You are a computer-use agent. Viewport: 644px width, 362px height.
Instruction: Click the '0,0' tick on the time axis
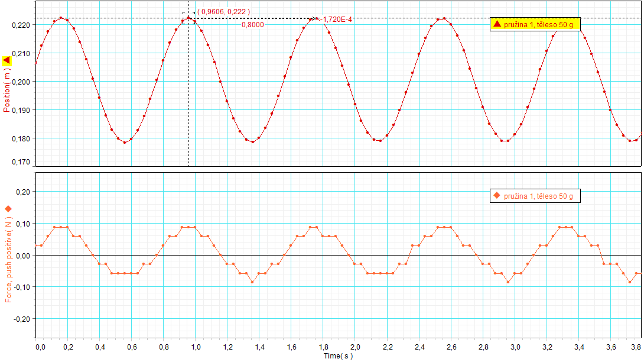tap(40, 347)
